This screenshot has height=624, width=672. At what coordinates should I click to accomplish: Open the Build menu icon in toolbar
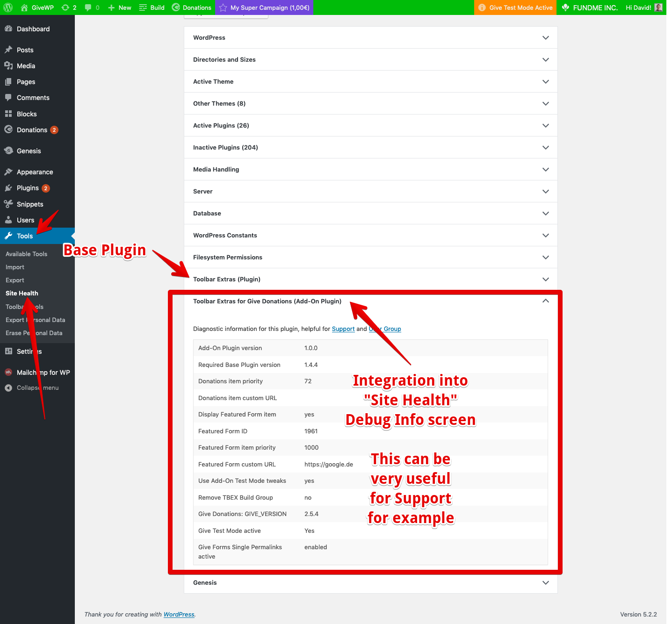click(143, 7)
